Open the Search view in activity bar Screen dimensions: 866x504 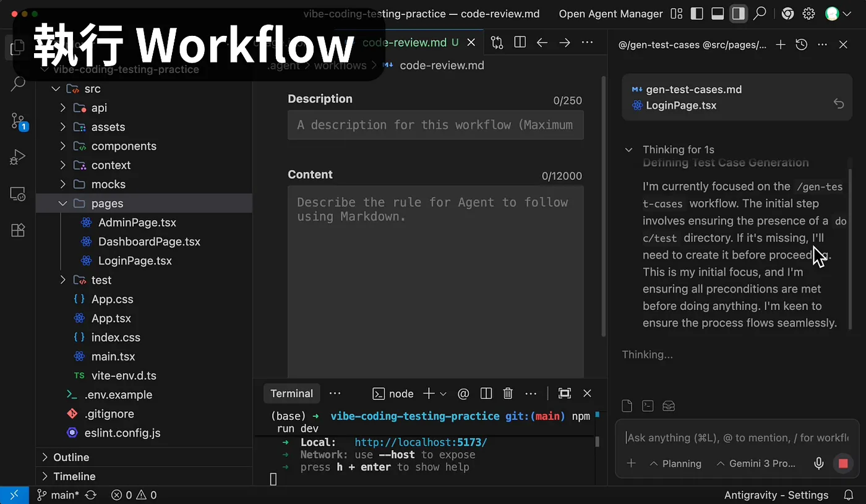18,83
